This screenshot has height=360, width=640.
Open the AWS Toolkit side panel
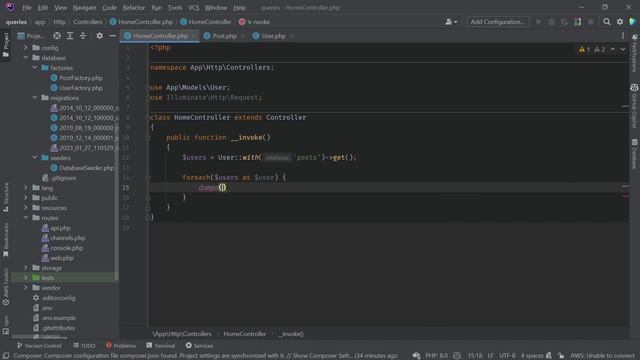6,287
